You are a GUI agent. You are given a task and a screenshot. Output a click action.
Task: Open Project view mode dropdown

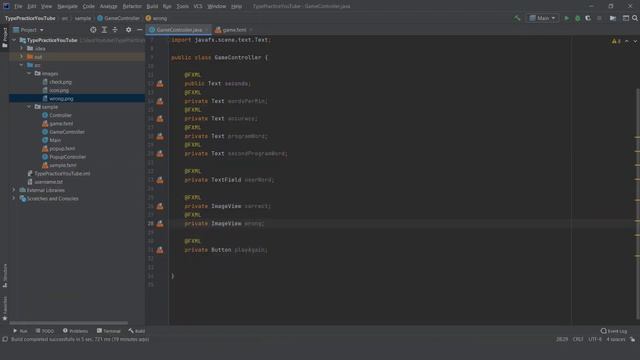(28, 30)
